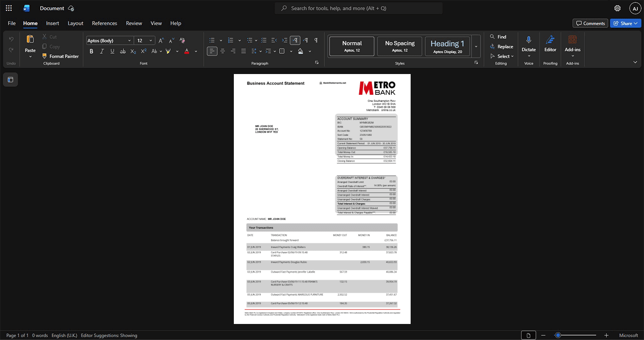Click the red font color swatch

click(x=187, y=51)
